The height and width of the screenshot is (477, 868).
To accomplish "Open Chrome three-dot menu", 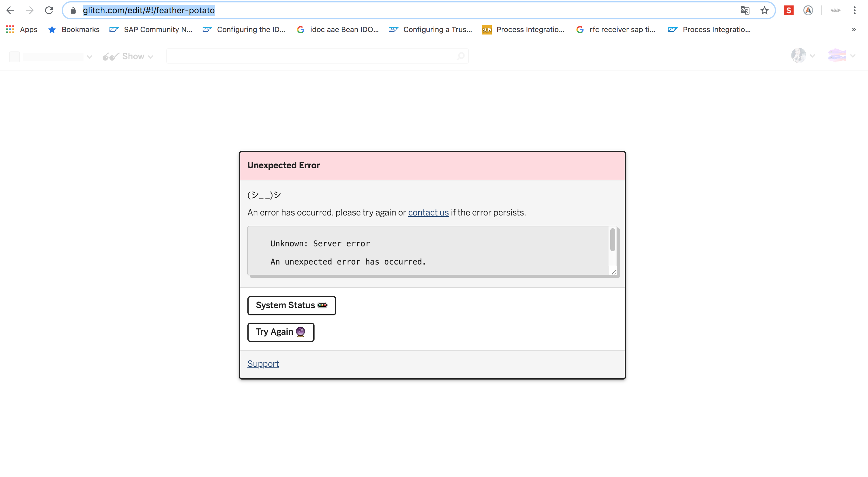I will point(854,10).
